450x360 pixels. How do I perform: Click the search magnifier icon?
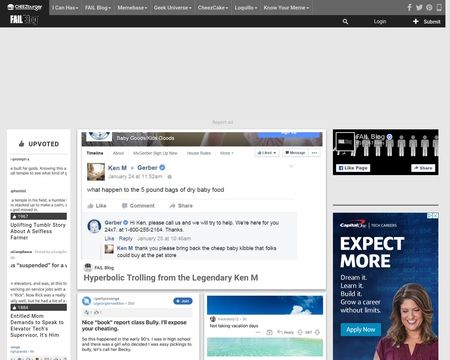(345, 21)
